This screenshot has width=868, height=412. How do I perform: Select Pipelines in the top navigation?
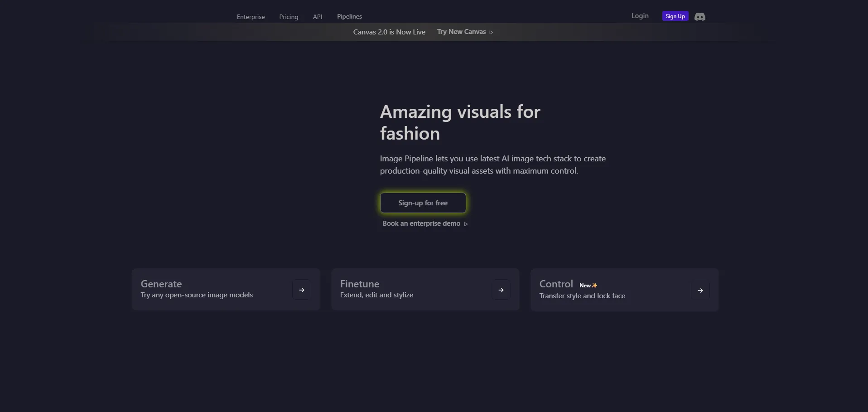tap(349, 16)
